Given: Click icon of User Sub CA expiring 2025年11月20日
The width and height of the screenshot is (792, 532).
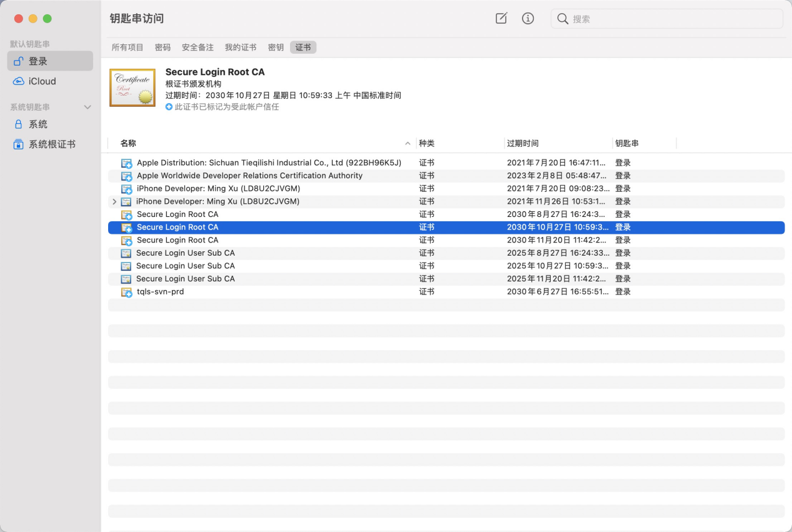Looking at the screenshot, I should [x=126, y=279].
